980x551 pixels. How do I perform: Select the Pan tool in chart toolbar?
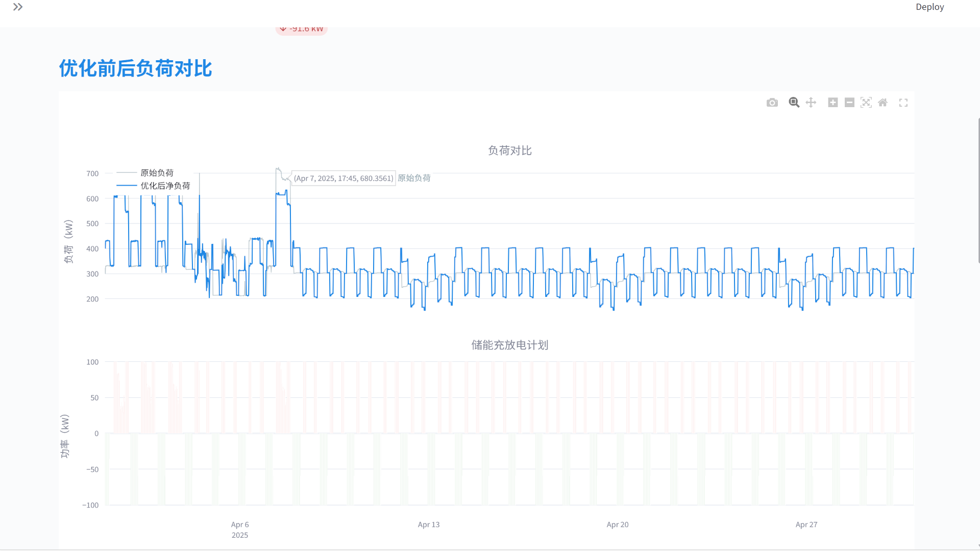811,103
